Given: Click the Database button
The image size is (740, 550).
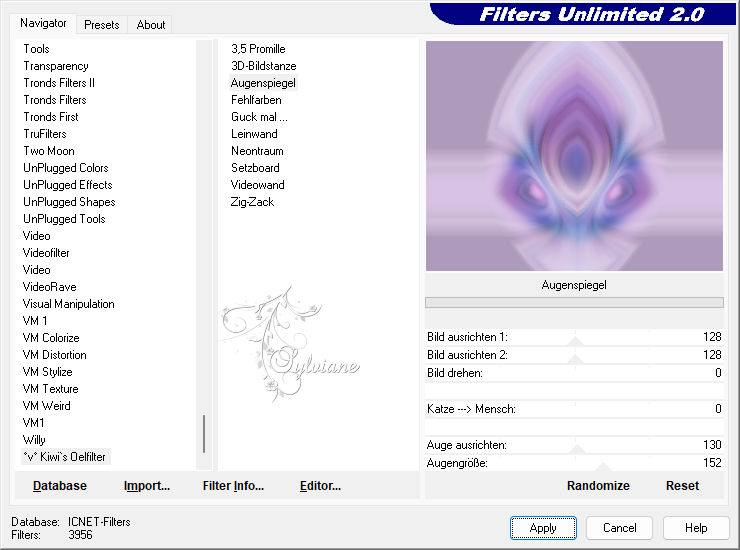Looking at the screenshot, I should coord(60,486).
